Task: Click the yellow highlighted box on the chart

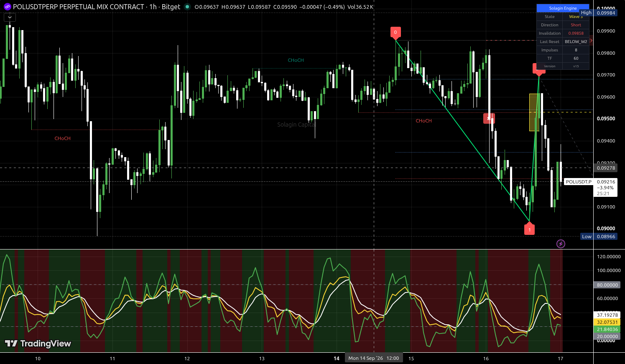Action: tap(534, 112)
